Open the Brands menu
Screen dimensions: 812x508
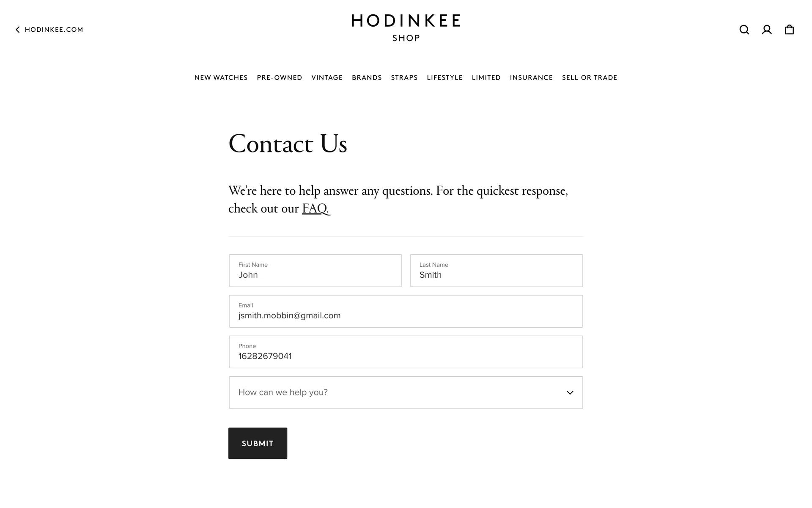367,77
